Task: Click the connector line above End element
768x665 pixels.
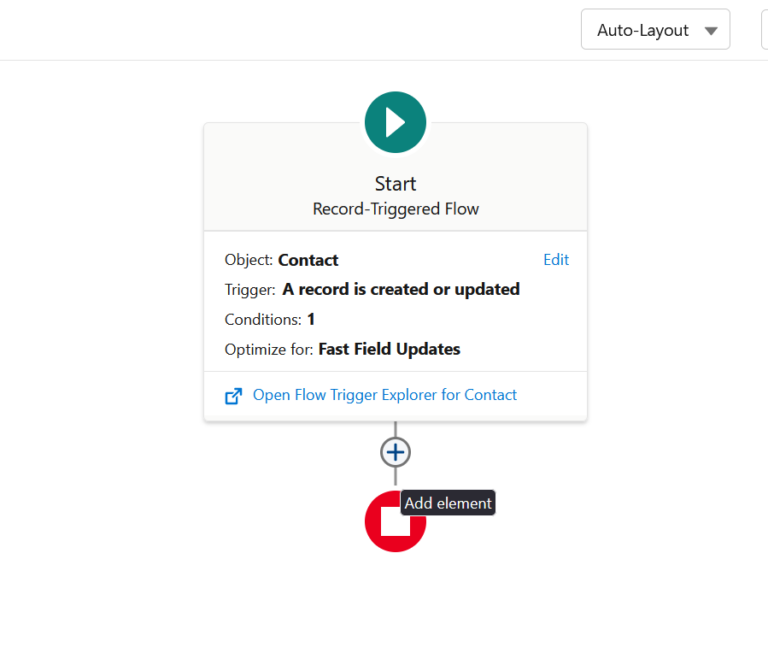Action: pyautogui.click(x=395, y=477)
